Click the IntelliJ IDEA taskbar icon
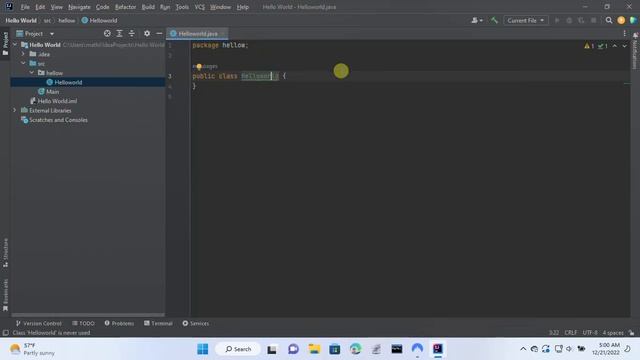 point(438,349)
